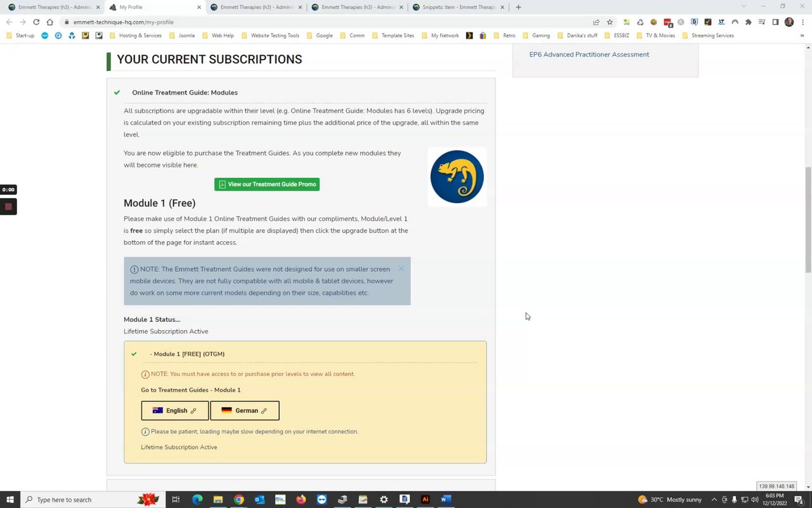812x508 pixels.
Task: Click the chameleon logo image
Action: 457,177
